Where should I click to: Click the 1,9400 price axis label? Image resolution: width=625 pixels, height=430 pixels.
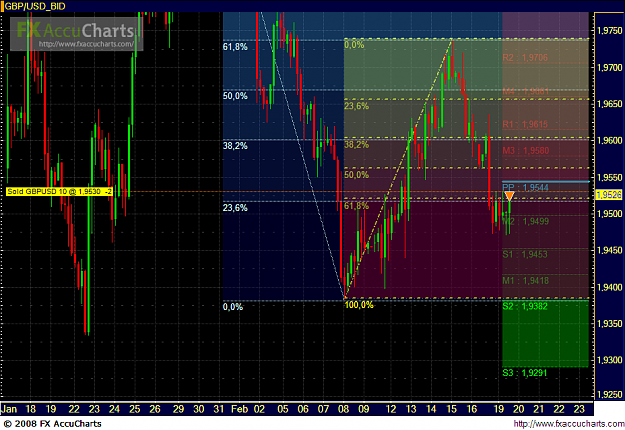(610, 287)
